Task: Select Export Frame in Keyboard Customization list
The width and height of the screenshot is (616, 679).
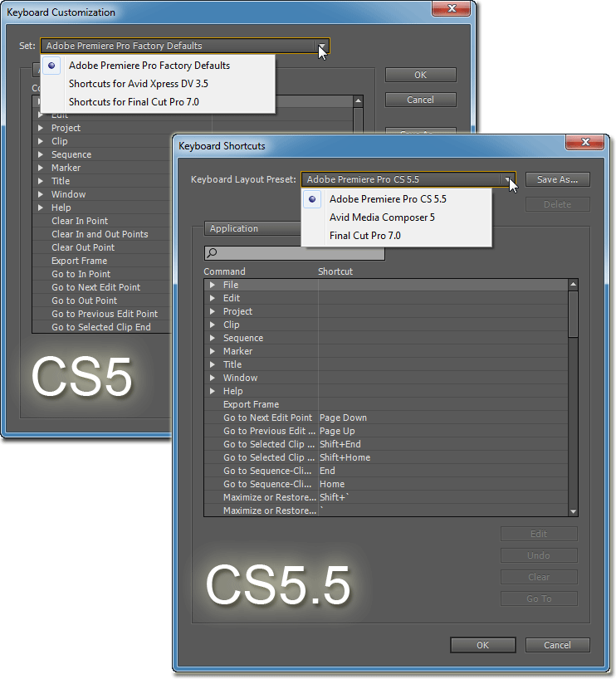Action: coord(79,261)
